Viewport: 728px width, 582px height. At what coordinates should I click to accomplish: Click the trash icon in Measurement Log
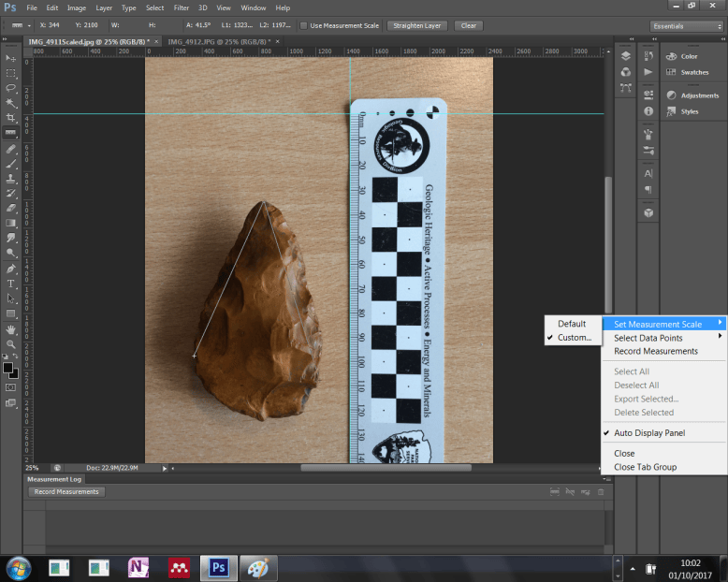pos(601,492)
